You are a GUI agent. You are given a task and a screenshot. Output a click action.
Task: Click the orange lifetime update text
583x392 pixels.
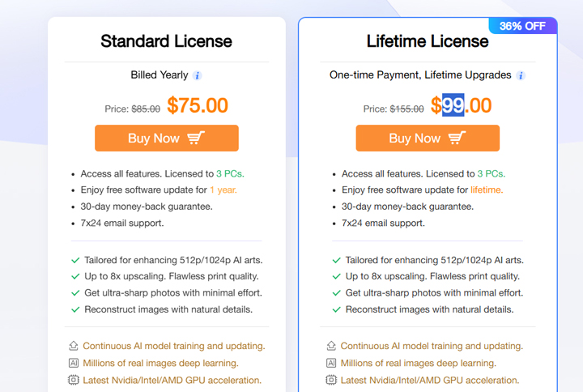click(487, 190)
